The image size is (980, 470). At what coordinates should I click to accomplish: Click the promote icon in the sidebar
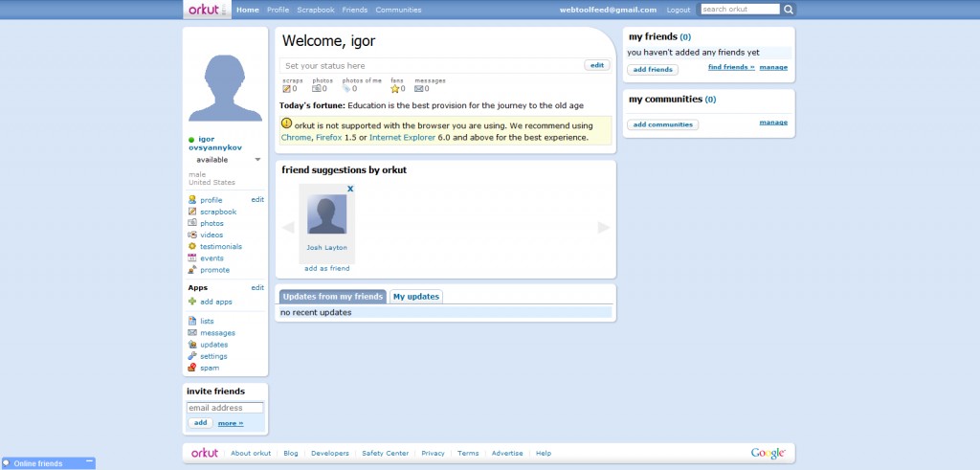191,270
